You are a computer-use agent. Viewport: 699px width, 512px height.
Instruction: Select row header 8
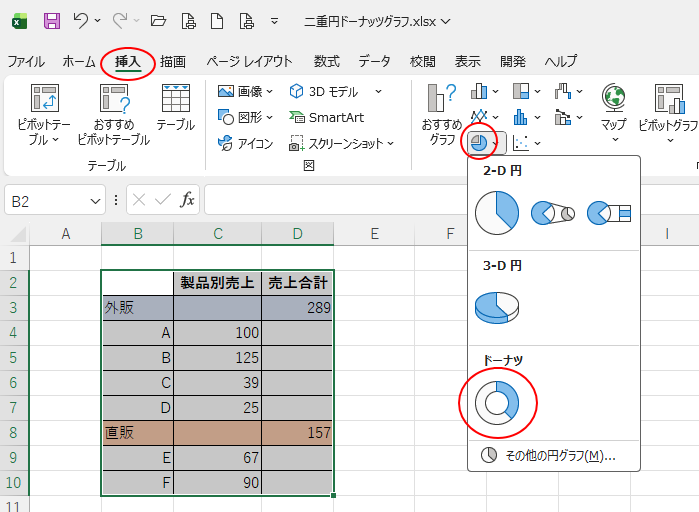(x=13, y=433)
